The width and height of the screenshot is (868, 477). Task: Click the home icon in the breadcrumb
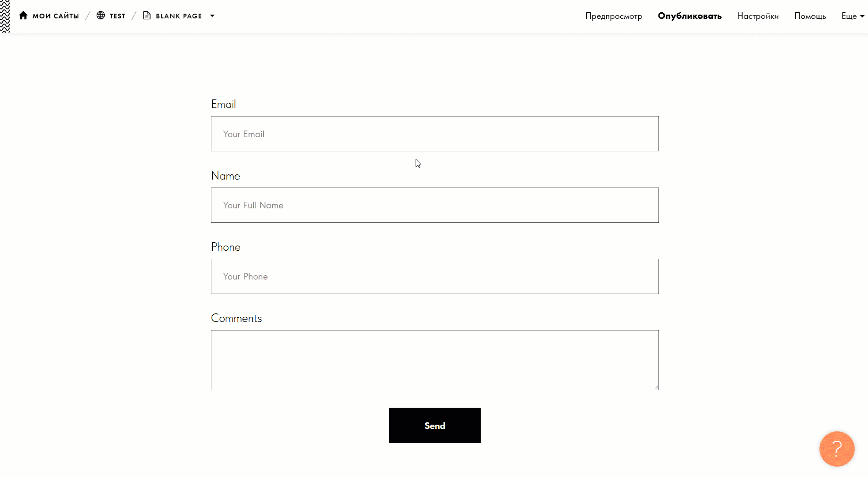[x=23, y=15]
